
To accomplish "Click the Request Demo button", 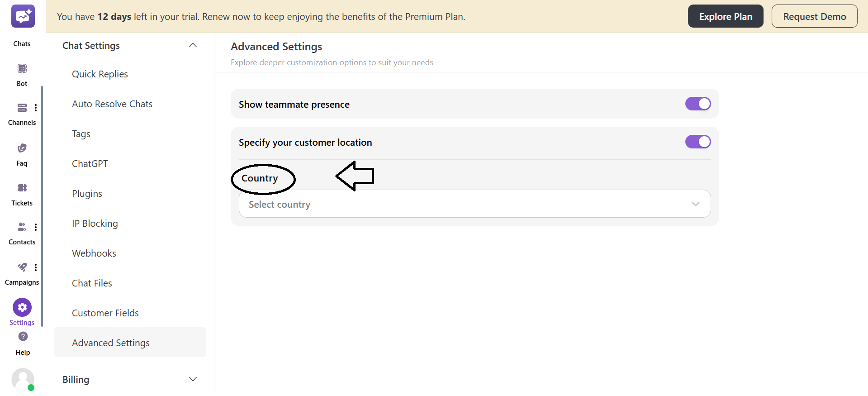I will pyautogui.click(x=814, y=17).
